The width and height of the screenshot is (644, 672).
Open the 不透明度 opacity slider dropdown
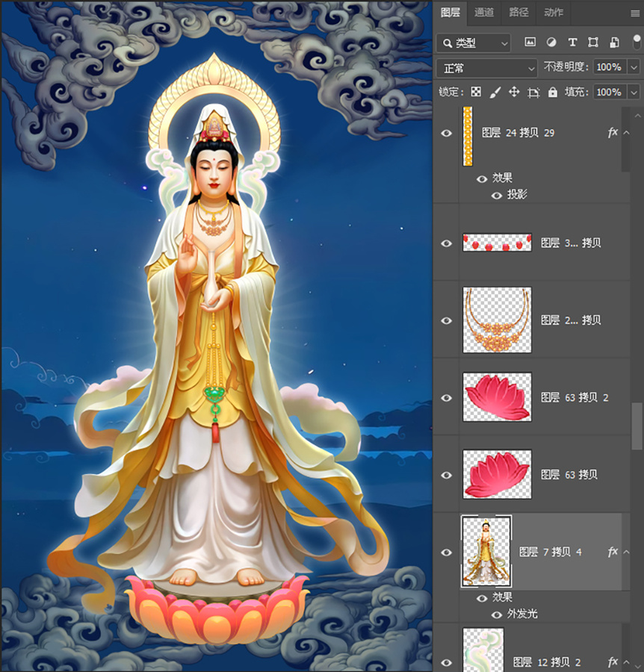coord(634,67)
